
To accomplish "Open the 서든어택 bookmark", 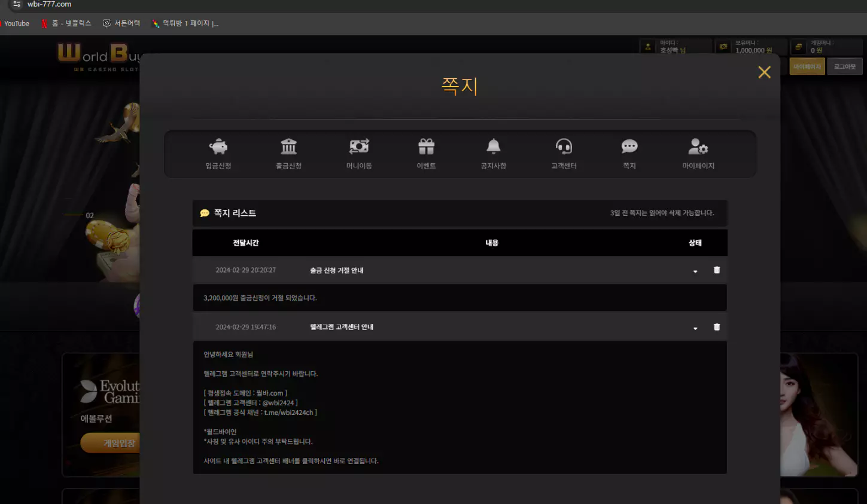I will (121, 23).
